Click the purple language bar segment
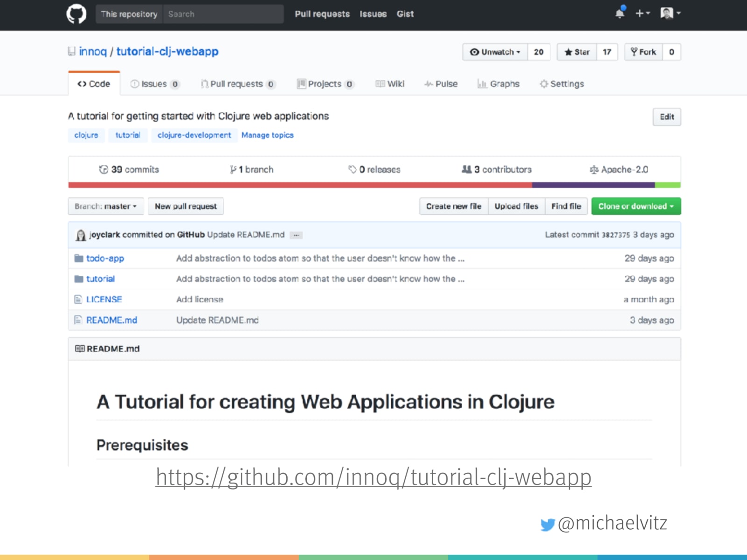Screen dimensions: 747x560 [593, 185]
